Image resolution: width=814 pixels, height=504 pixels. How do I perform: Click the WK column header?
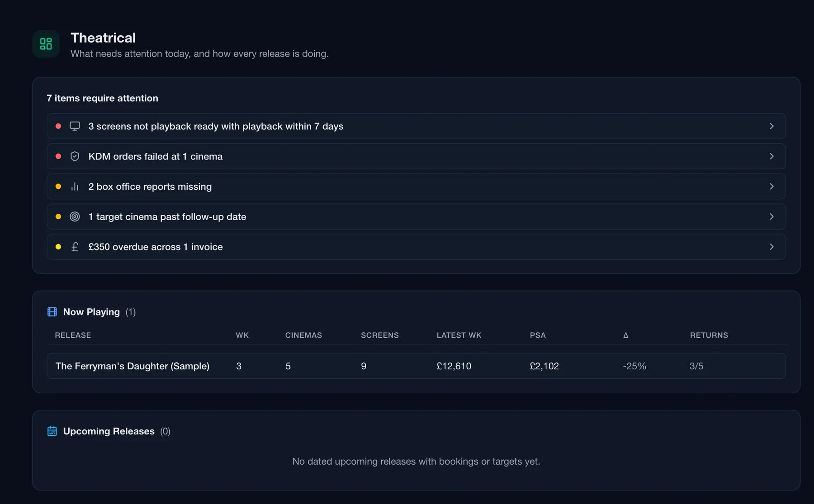pos(242,335)
